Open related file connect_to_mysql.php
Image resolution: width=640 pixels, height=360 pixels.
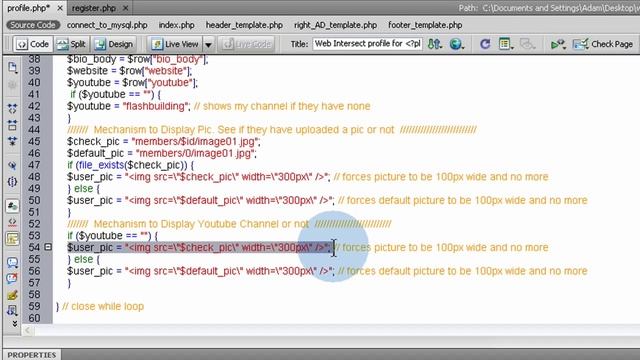pos(107,25)
